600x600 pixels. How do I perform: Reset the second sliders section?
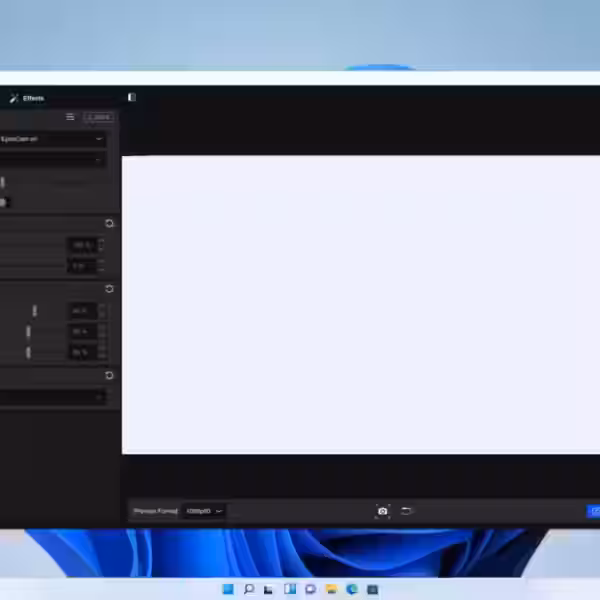click(x=109, y=289)
